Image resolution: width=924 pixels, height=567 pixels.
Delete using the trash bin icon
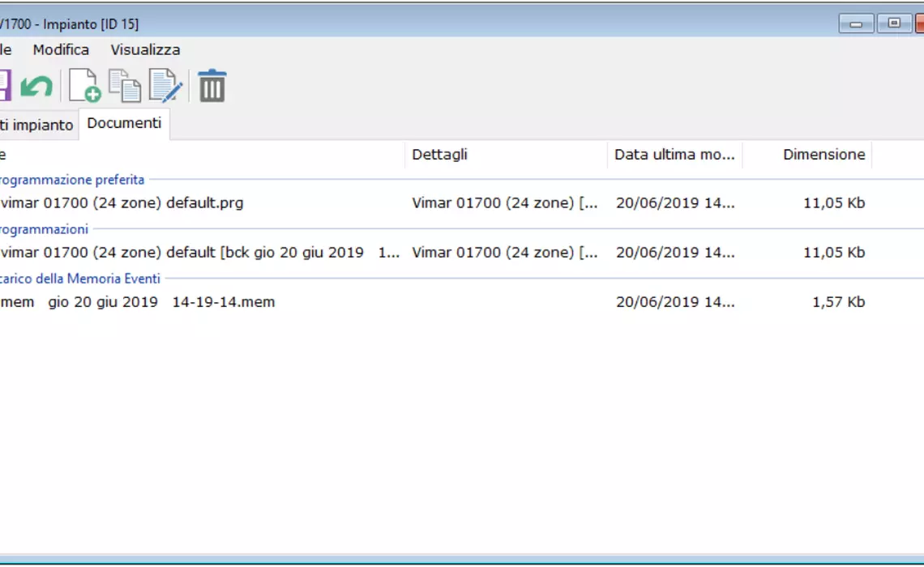point(212,86)
